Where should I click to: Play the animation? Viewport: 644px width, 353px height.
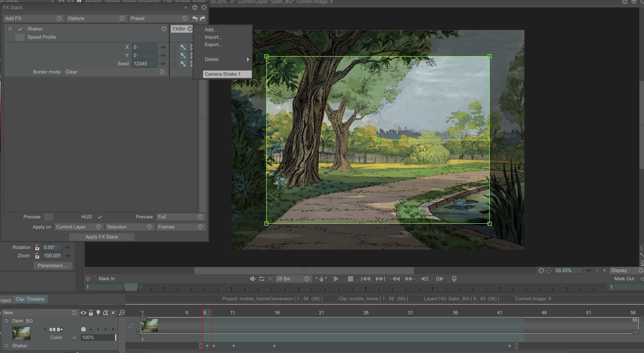click(336, 279)
